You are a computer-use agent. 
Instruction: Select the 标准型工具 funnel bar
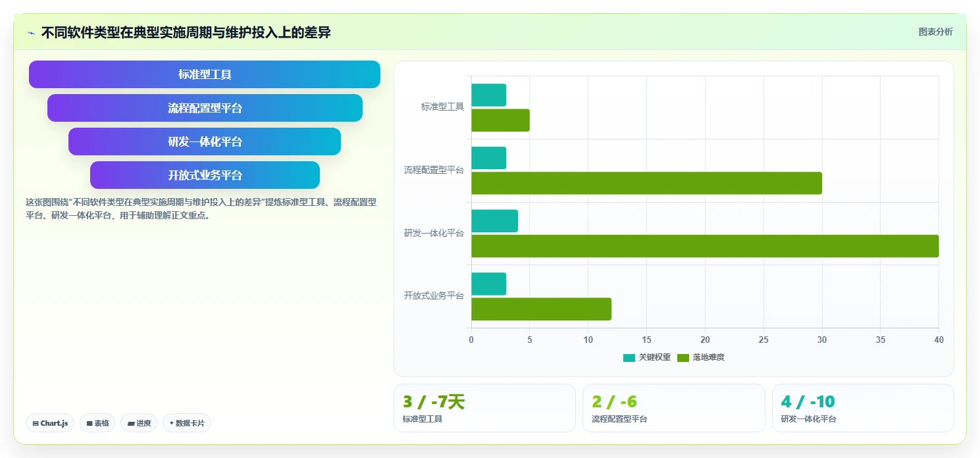(x=205, y=74)
